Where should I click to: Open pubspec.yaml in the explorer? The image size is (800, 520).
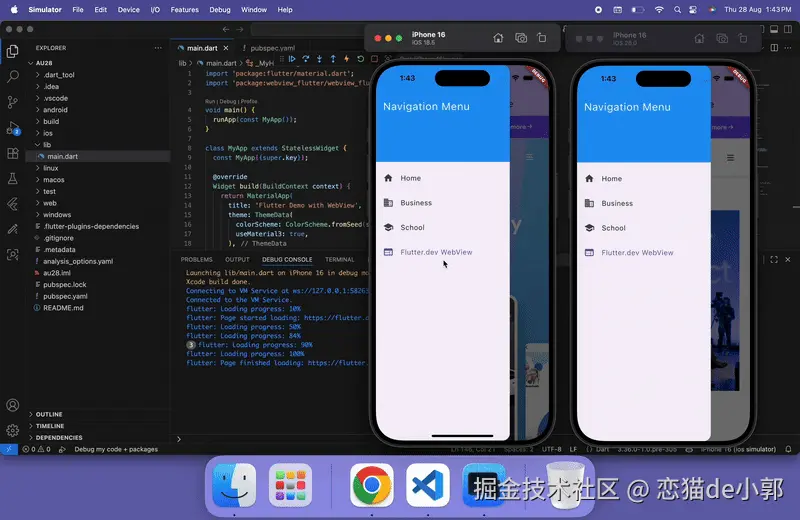[x=65, y=296]
